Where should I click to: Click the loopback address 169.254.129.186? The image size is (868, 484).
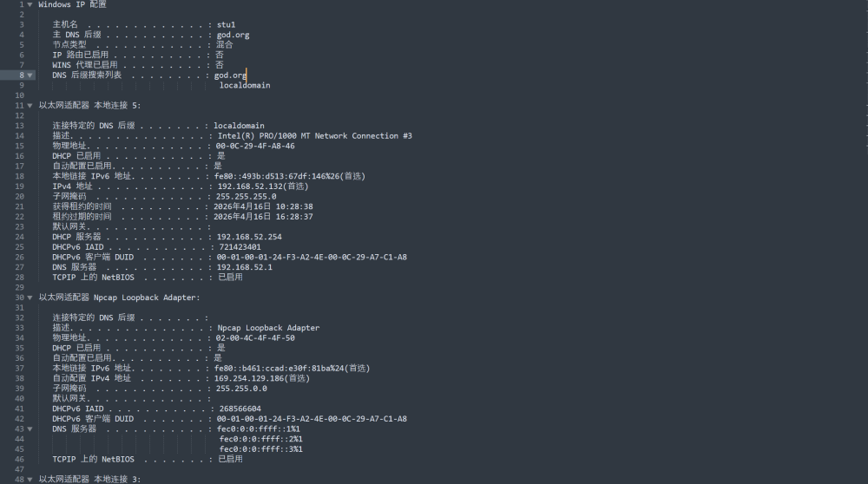(x=251, y=378)
